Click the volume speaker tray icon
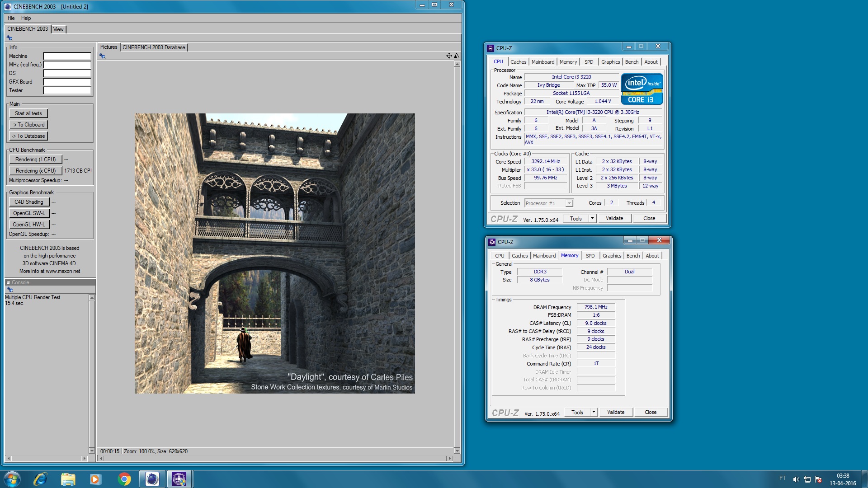Image resolution: width=868 pixels, height=488 pixels. pos(796,479)
